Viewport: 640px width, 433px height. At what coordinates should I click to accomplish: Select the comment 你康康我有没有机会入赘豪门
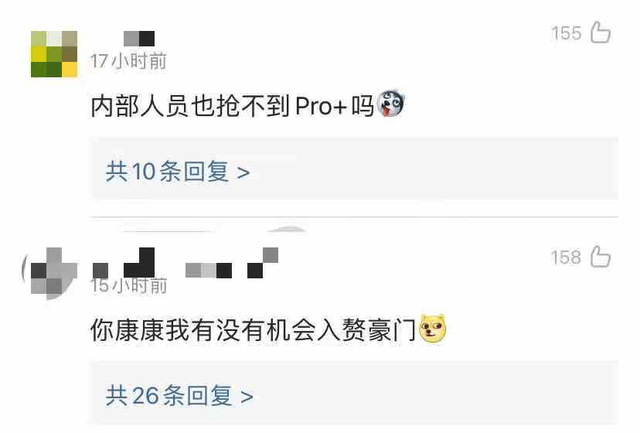(253, 330)
